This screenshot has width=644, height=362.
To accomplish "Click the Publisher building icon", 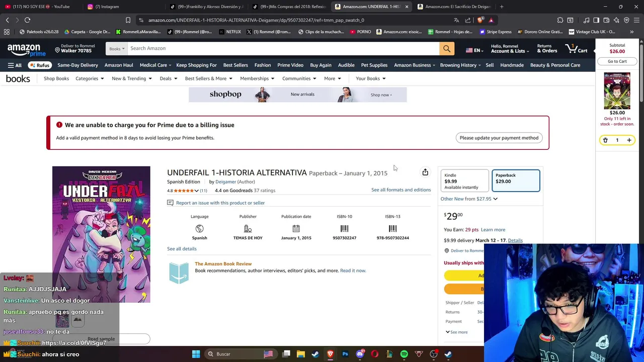I will click(248, 229).
